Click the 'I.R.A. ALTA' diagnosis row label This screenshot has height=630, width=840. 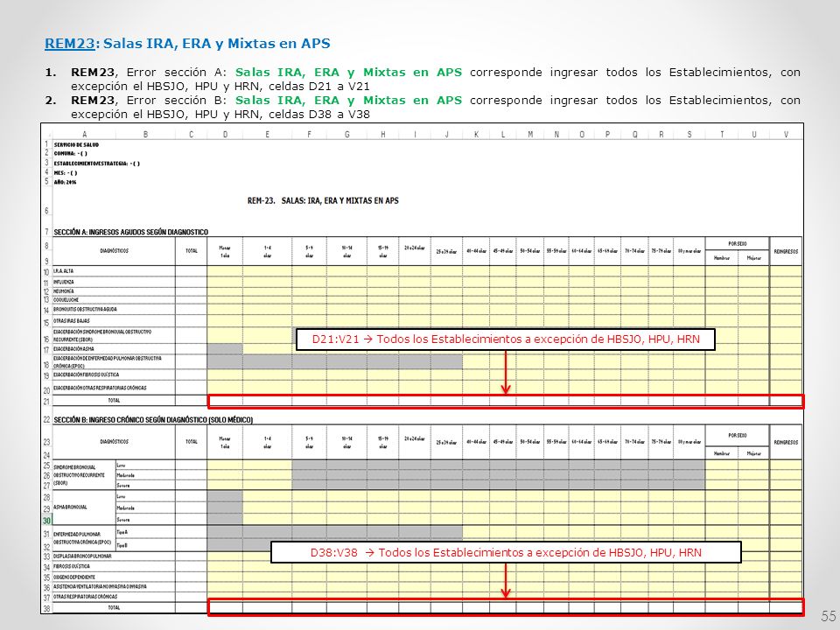coord(63,271)
